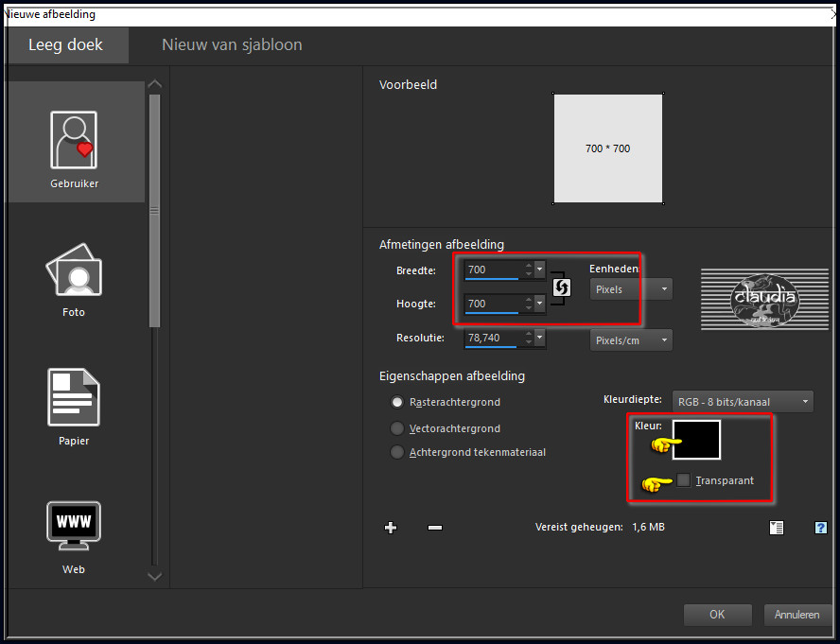Click the Hoogte input field
Image resolution: width=840 pixels, height=644 pixels.
click(x=494, y=304)
